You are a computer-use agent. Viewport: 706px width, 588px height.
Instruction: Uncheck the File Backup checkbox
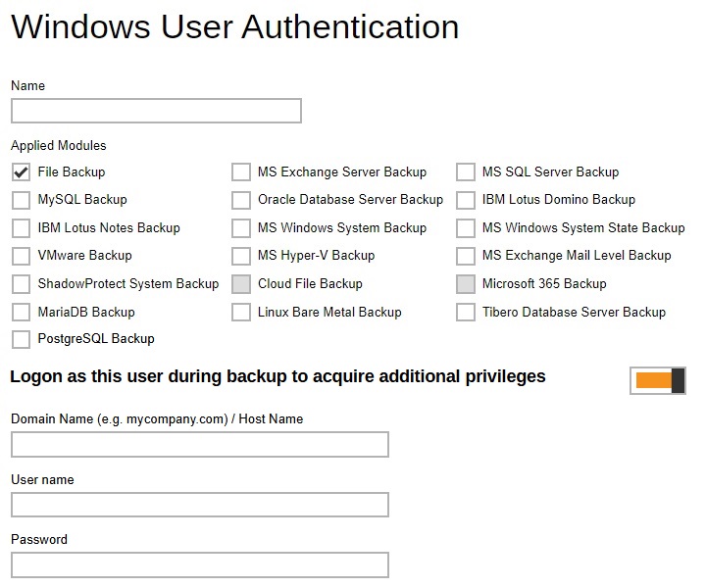[22, 172]
